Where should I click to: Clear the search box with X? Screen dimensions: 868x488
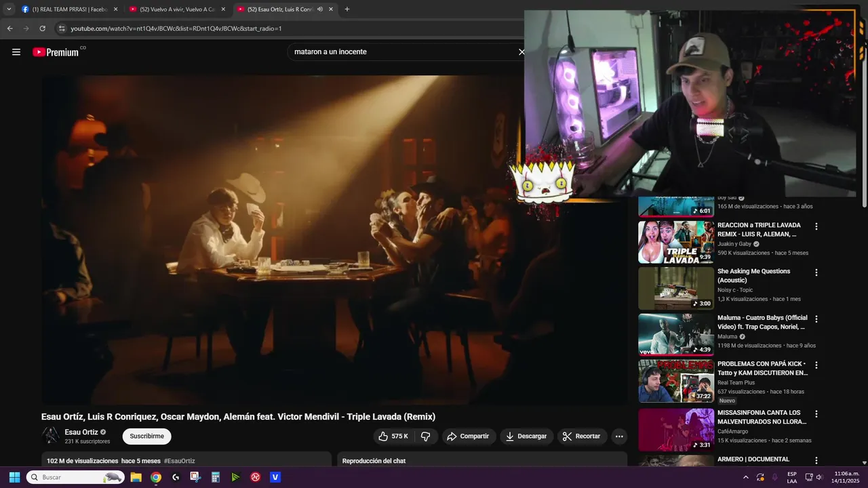click(521, 52)
